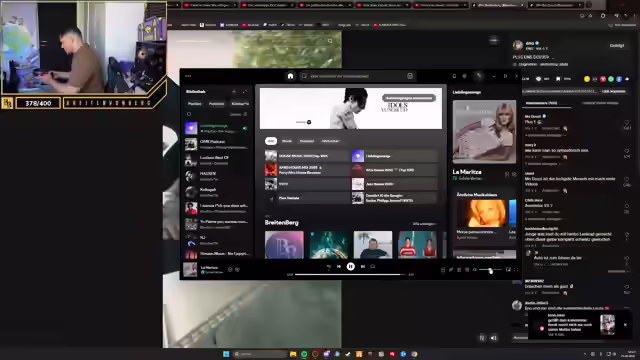
Task: Open Lieblingssongs in the library list
Action: click(x=217, y=128)
